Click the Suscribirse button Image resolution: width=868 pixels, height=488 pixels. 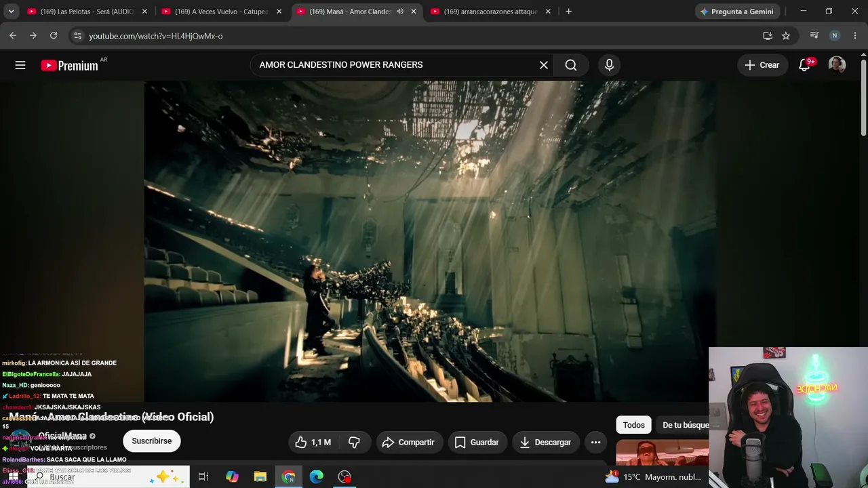point(152,441)
